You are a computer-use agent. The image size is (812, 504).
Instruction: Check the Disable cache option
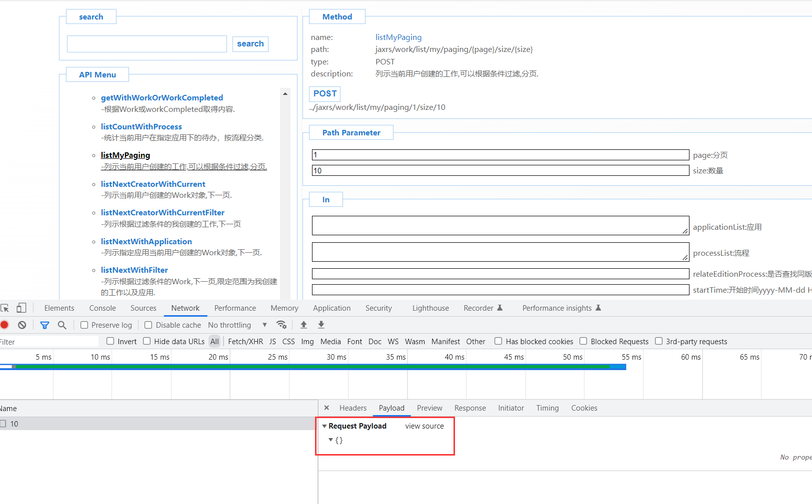[x=148, y=325]
